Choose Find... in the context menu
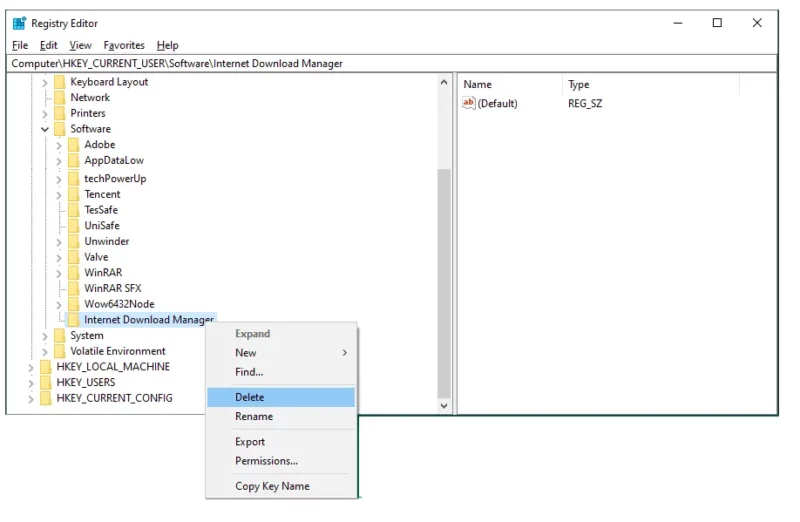 tap(281, 372)
